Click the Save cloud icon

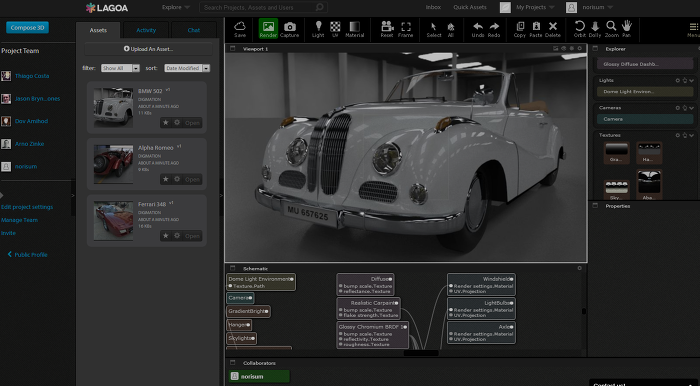click(240, 29)
